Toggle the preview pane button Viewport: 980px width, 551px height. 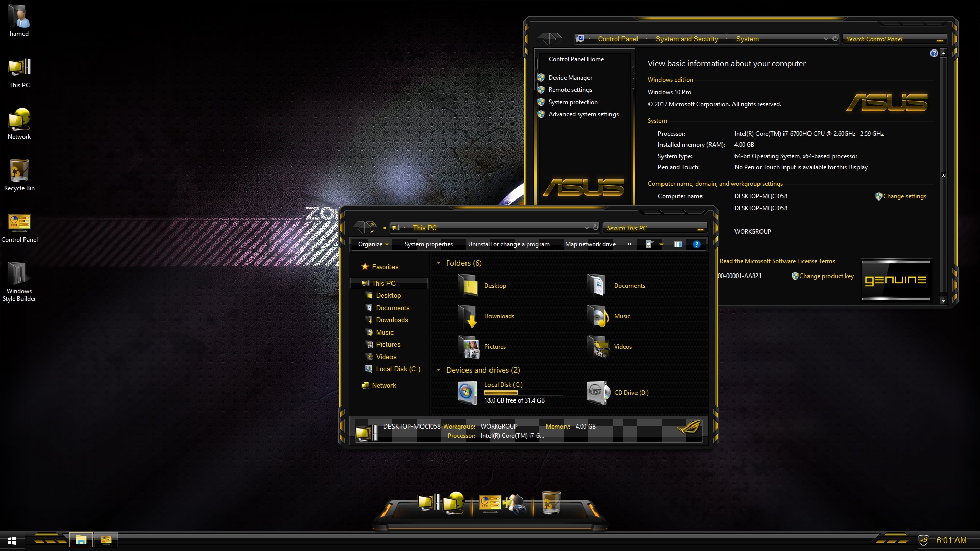point(678,244)
